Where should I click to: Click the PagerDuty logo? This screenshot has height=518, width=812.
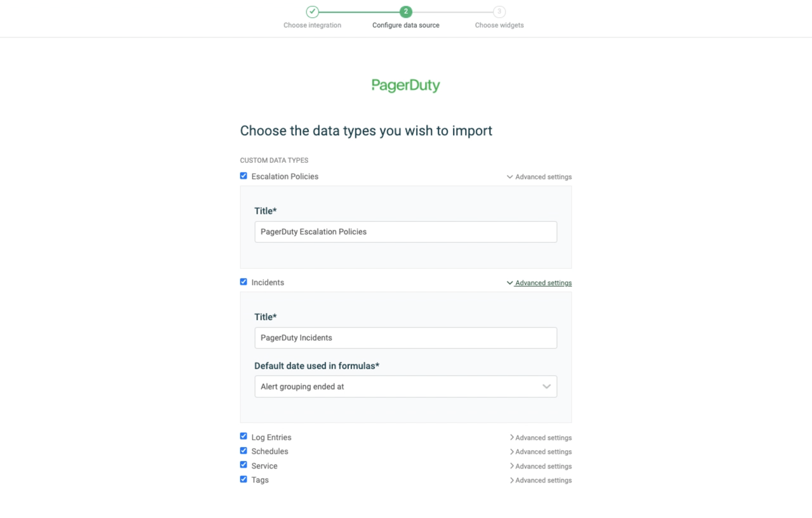click(405, 86)
